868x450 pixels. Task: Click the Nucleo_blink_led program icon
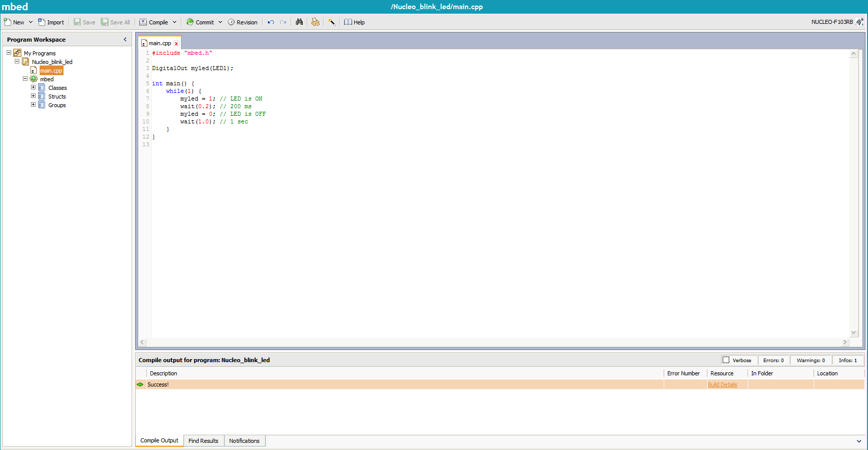[25, 61]
